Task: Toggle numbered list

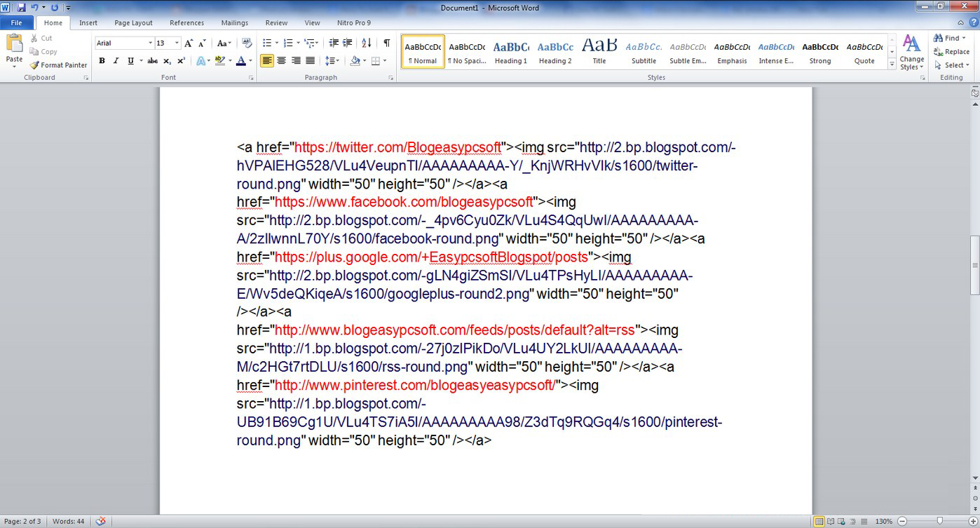Action: click(x=287, y=43)
